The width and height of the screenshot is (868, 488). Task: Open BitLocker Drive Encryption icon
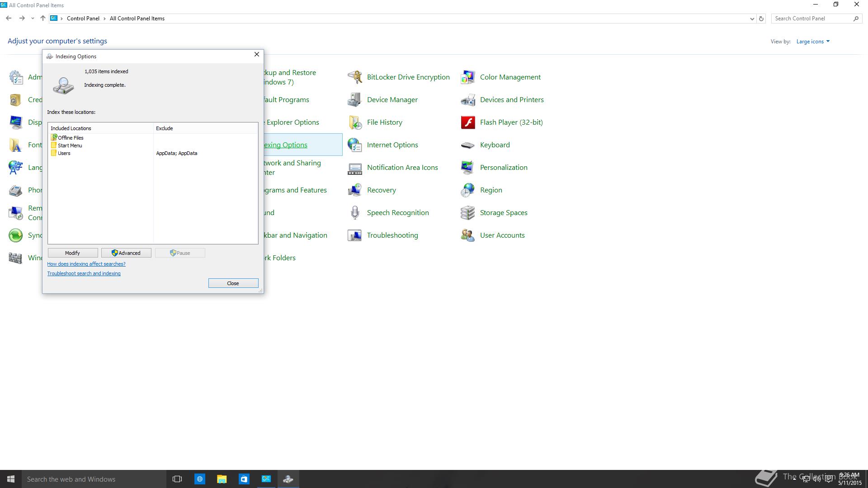355,77
